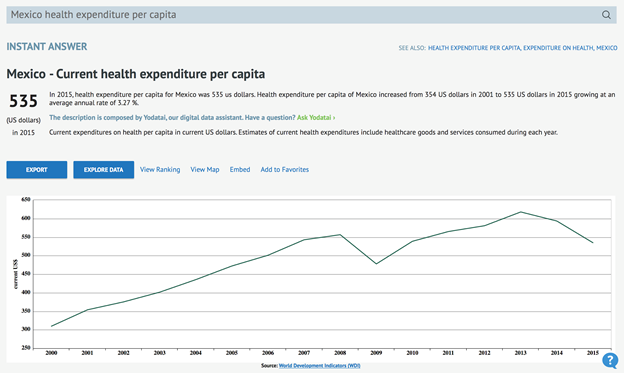Click the search magnifier icon

pyautogui.click(x=606, y=15)
